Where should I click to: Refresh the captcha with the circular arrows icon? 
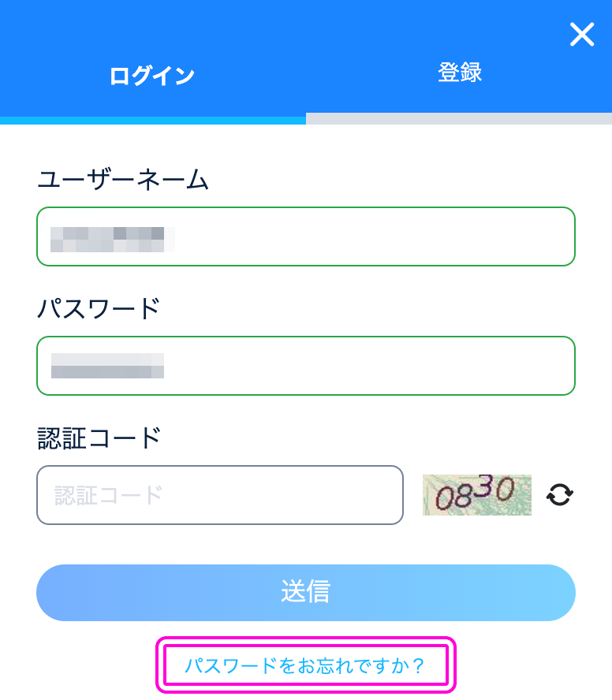[560, 494]
